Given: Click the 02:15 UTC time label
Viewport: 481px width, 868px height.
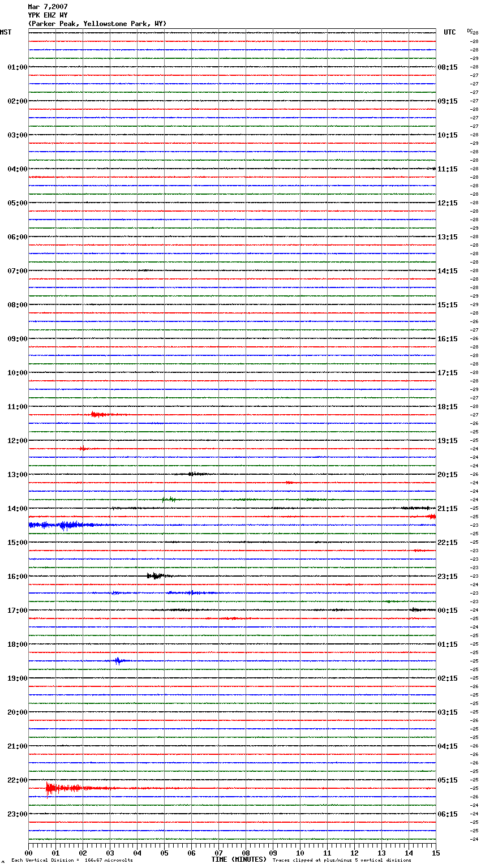Looking at the screenshot, I should 448,678.
